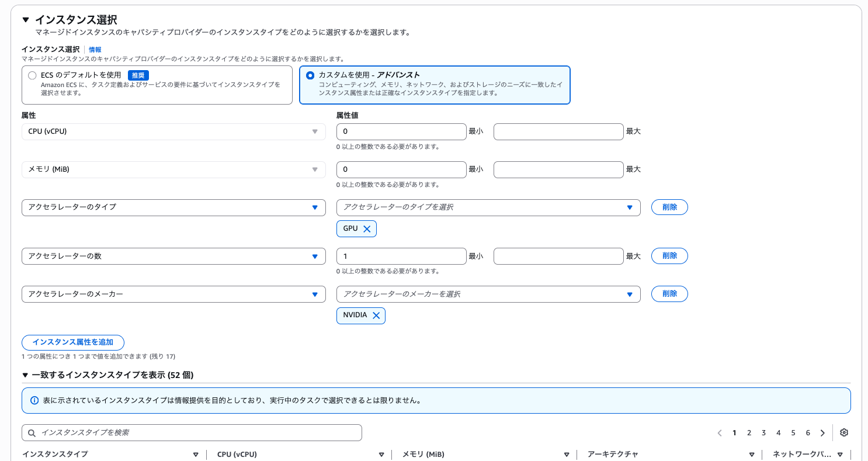This screenshot has height=461, width=868.
Task: Remove the GPU accelerator type tag
Action: click(367, 229)
